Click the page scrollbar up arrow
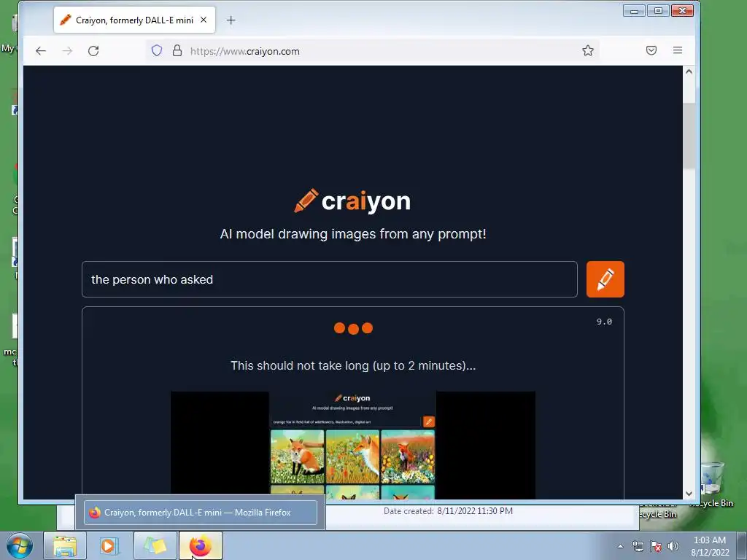 689,71
